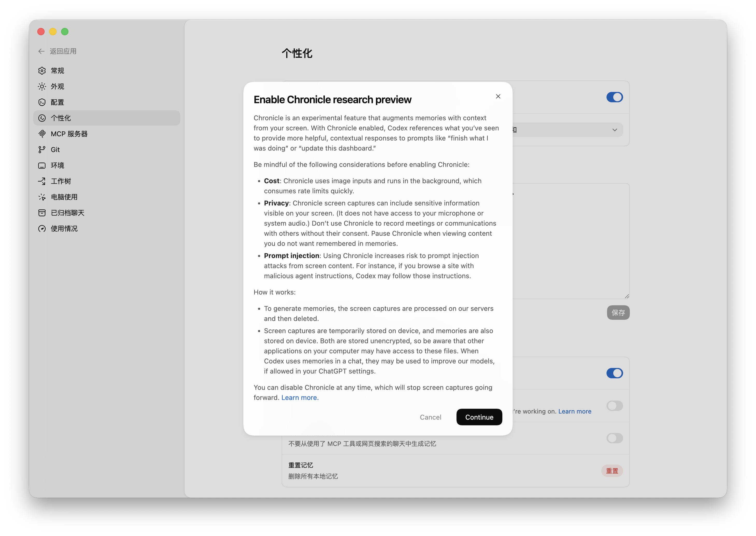Open the Learn more link in dialog
This screenshot has height=536, width=756.
point(299,398)
